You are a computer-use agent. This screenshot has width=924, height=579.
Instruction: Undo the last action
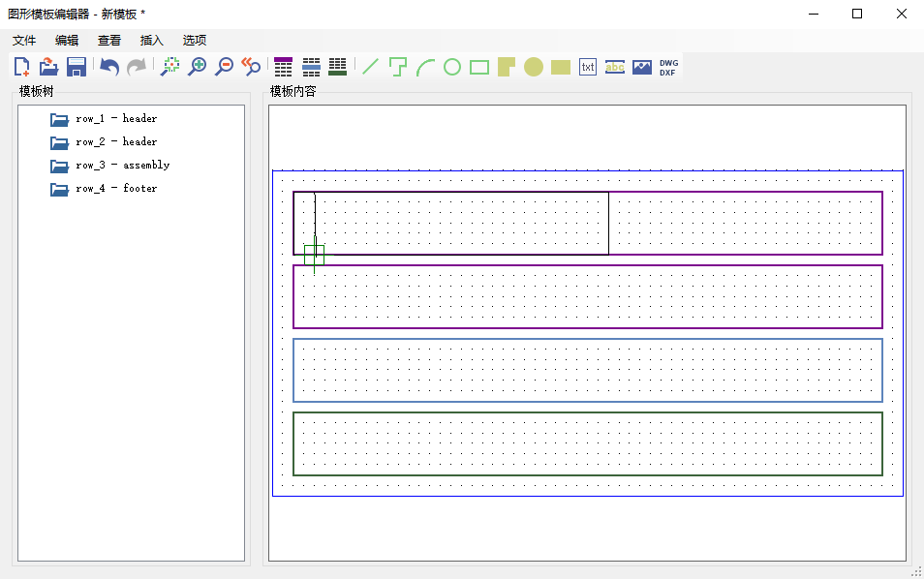click(x=109, y=67)
